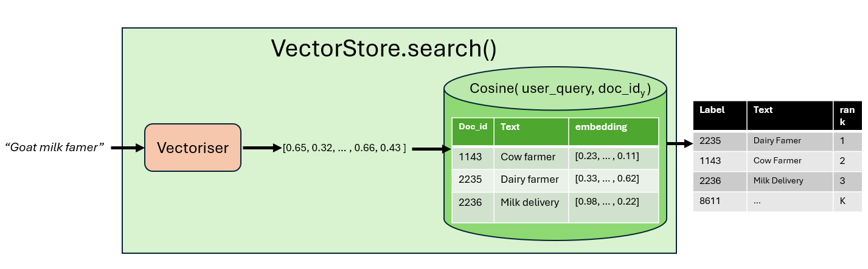This screenshot has height=269, width=868.
Task: Click the Dairy Famer result row text
Action: point(777,141)
